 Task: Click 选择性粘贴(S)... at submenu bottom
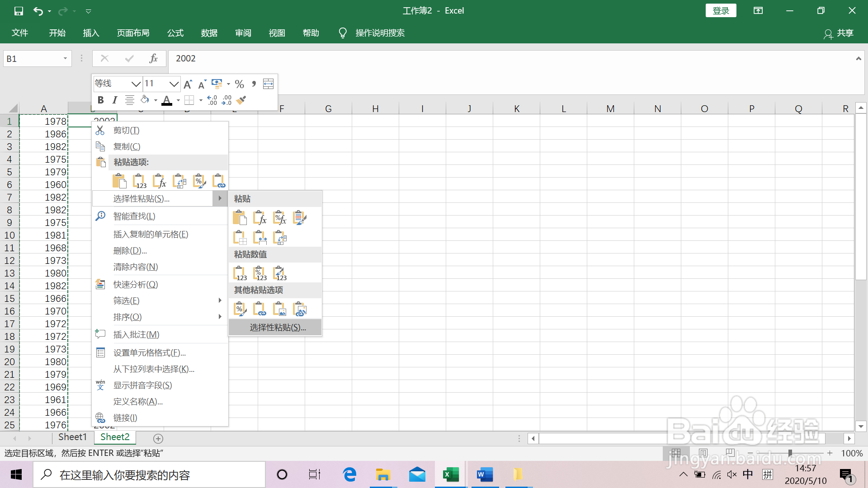(278, 328)
